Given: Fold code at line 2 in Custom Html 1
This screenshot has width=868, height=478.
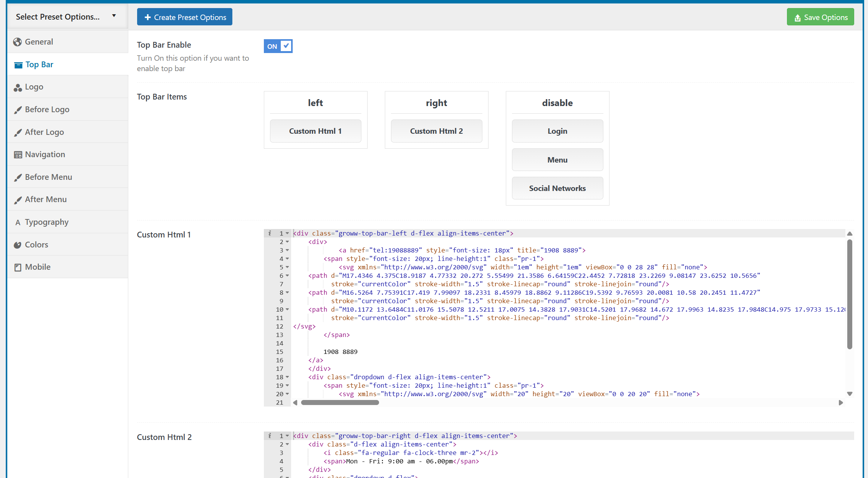Looking at the screenshot, I should coord(287,242).
